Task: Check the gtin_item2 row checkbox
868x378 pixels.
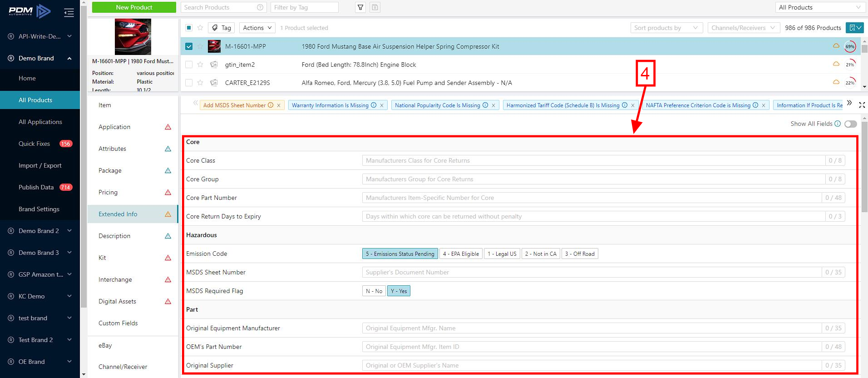Action: coord(189,65)
